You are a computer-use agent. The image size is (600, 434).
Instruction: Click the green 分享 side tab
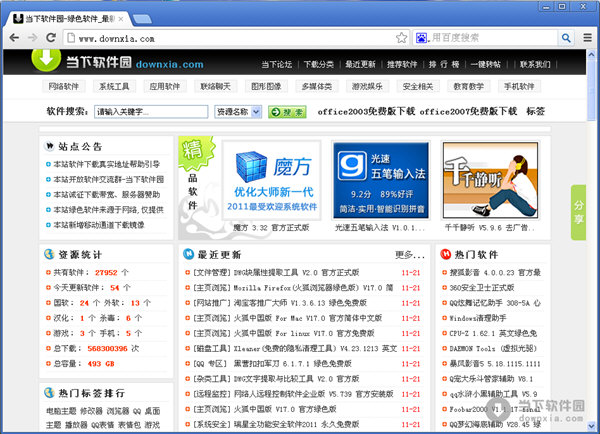pyautogui.click(x=578, y=212)
